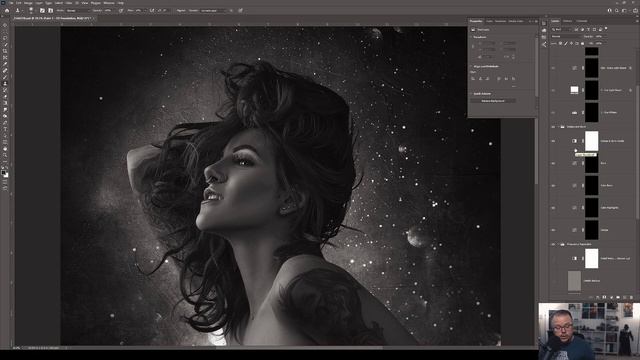Click Lock image pixels brush icon

[566, 43]
